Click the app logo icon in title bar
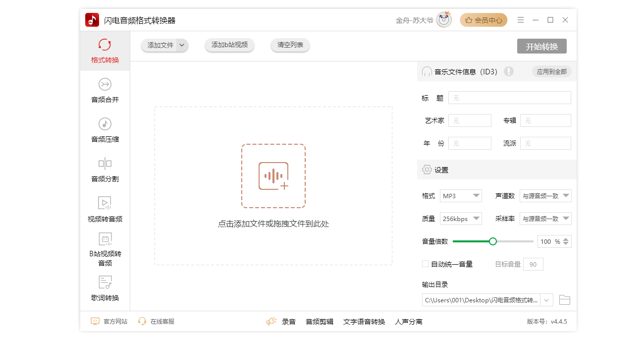 click(92, 20)
